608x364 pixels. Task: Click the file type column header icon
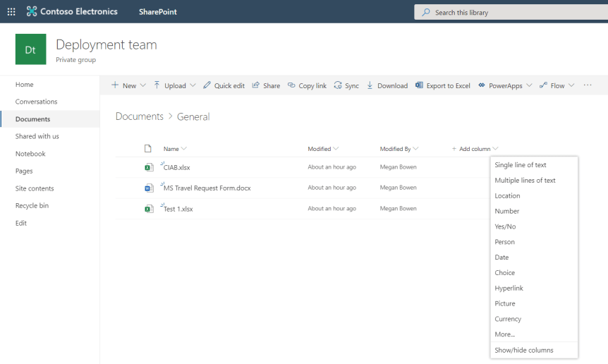click(x=148, y=149)
